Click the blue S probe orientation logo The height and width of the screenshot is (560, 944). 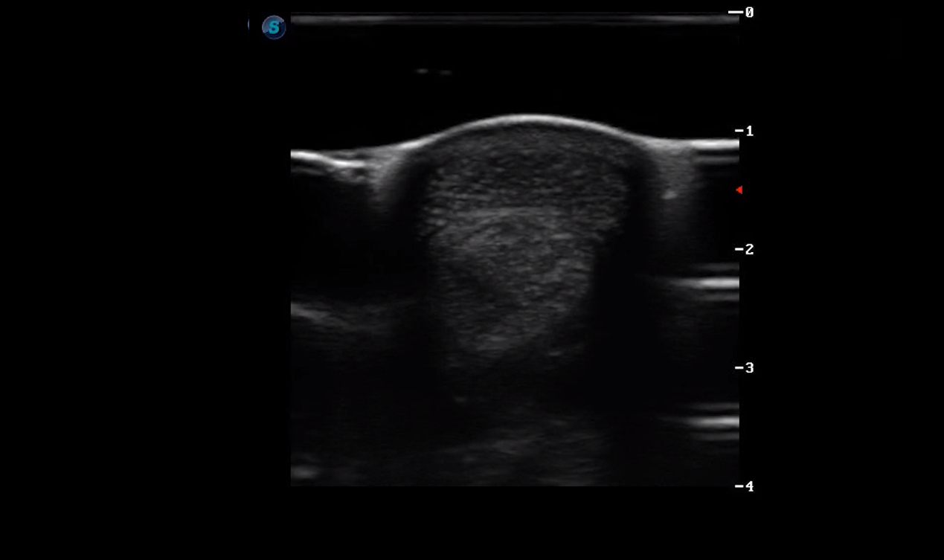click(x=274, y=28)
